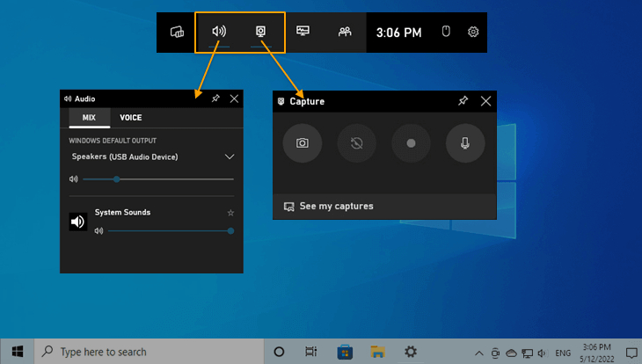Pin the Audio widget
The width and height of the screenshot is (642, 364).
pos(215,98)
